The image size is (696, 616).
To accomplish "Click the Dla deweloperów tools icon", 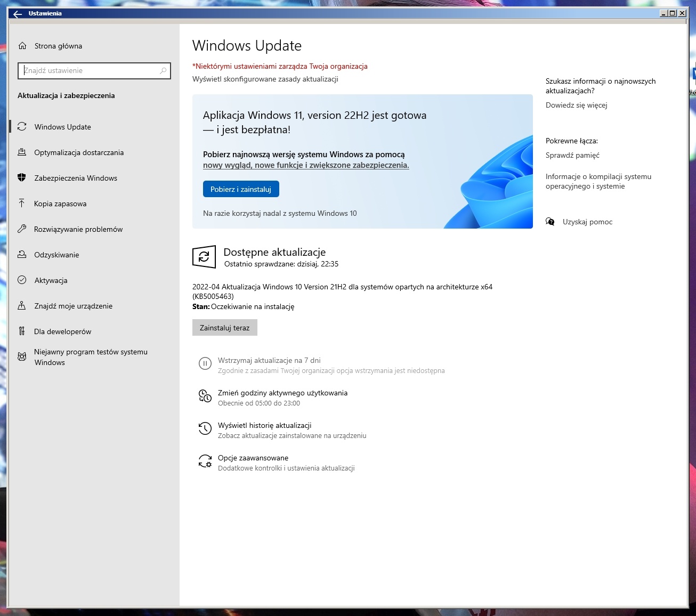I will pyautogui.click(x=22, y=331).
